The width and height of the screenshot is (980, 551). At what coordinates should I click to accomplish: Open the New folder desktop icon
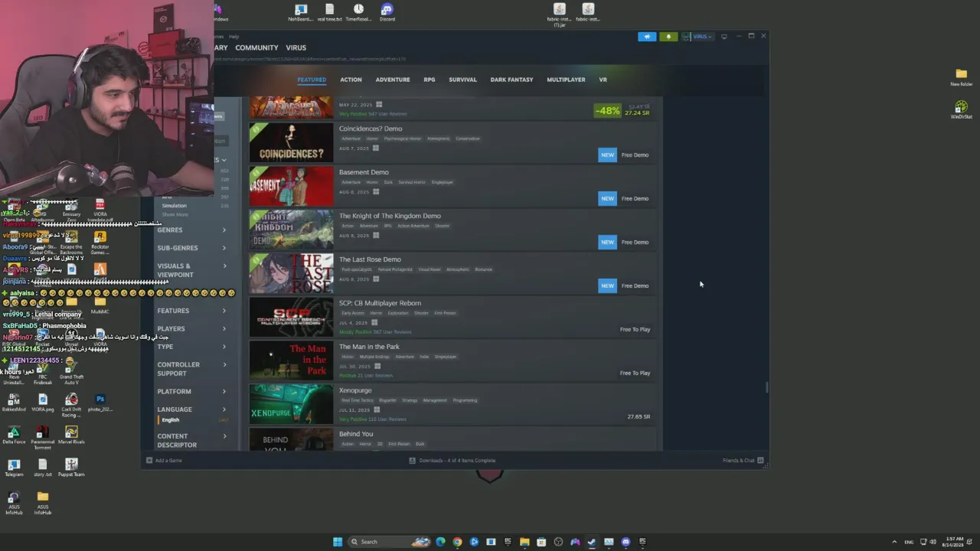click(962, 77)
